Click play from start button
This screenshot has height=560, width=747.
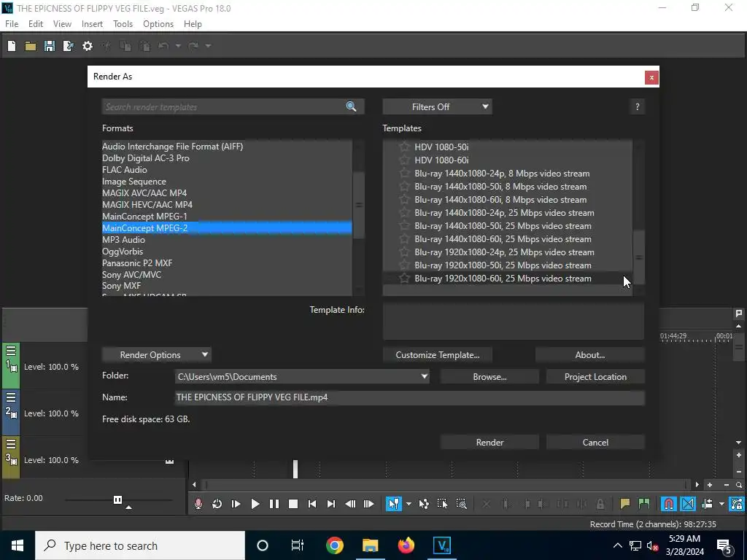236,504
